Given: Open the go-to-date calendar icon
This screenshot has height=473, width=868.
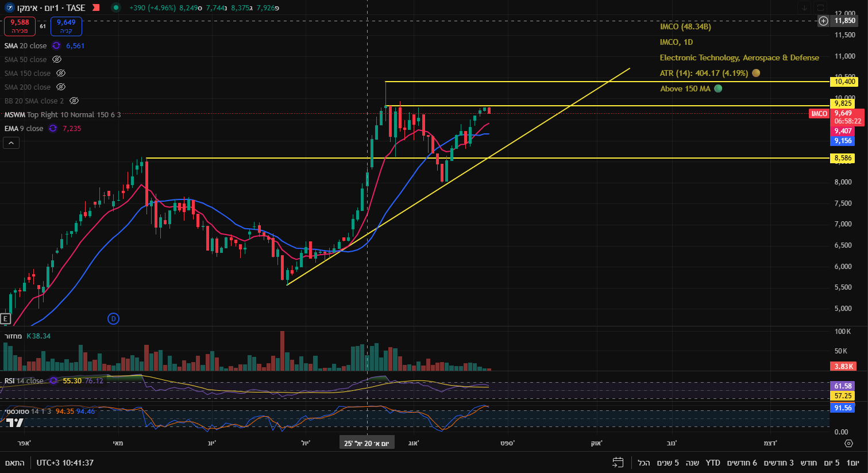Looking at the screenshot, I should [x=618, y=463].
